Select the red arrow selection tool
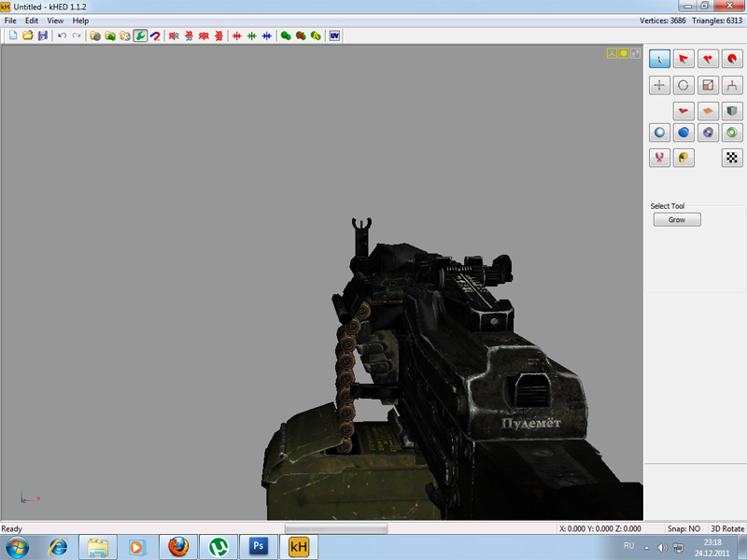 tap(684, 59)
